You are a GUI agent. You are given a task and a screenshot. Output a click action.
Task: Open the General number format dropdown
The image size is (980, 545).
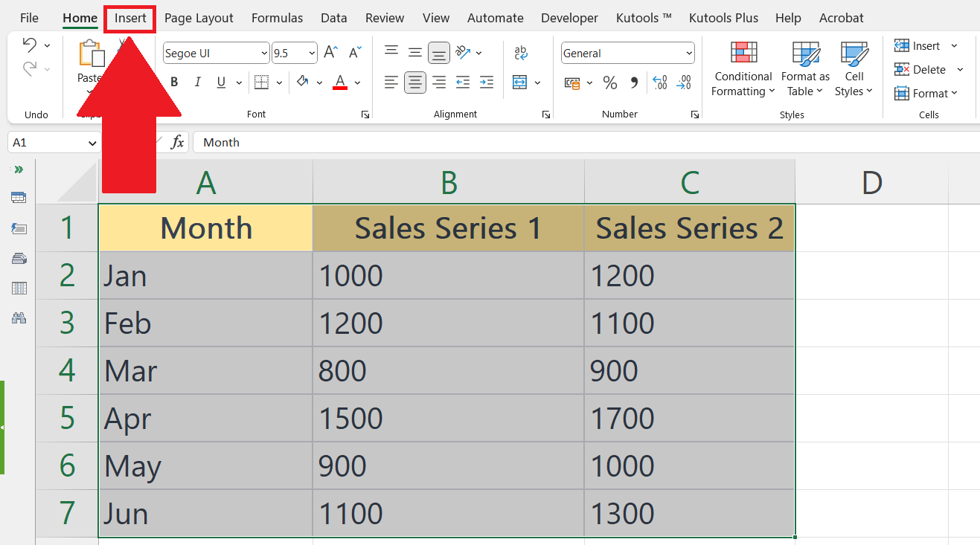coord(688,53)
